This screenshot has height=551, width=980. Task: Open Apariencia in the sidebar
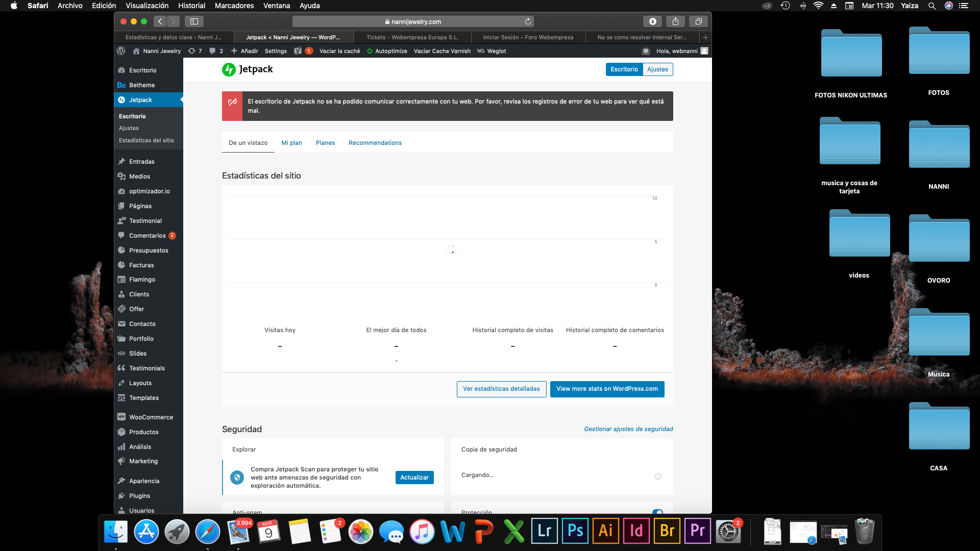pyautogui.click(x=149, y=481)
